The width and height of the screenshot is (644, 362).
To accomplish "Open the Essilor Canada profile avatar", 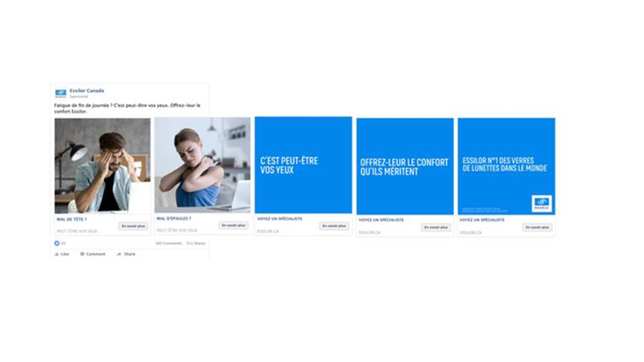I will coord(61,93).
